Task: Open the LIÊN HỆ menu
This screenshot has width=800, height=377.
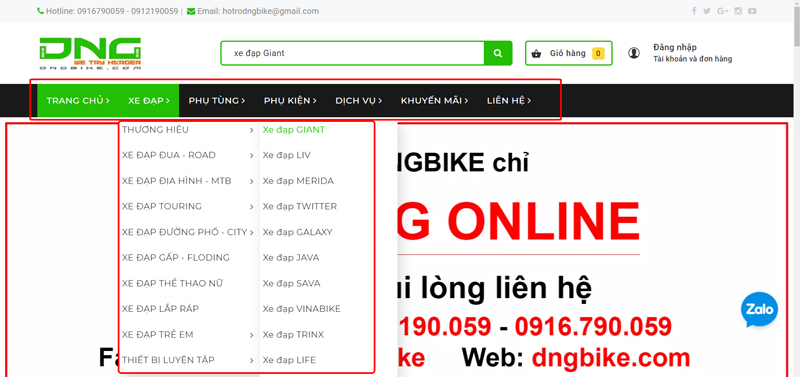Action: 509,100
